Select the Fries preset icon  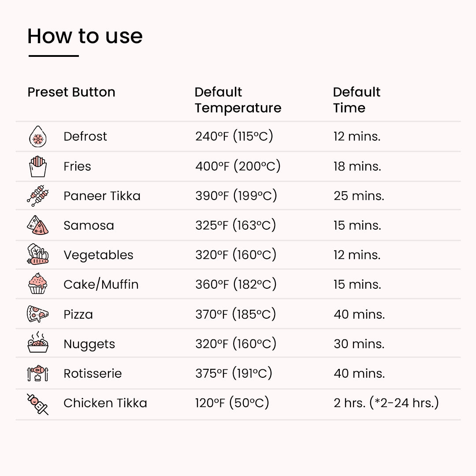pyautogui.click(x=37, y=167)
